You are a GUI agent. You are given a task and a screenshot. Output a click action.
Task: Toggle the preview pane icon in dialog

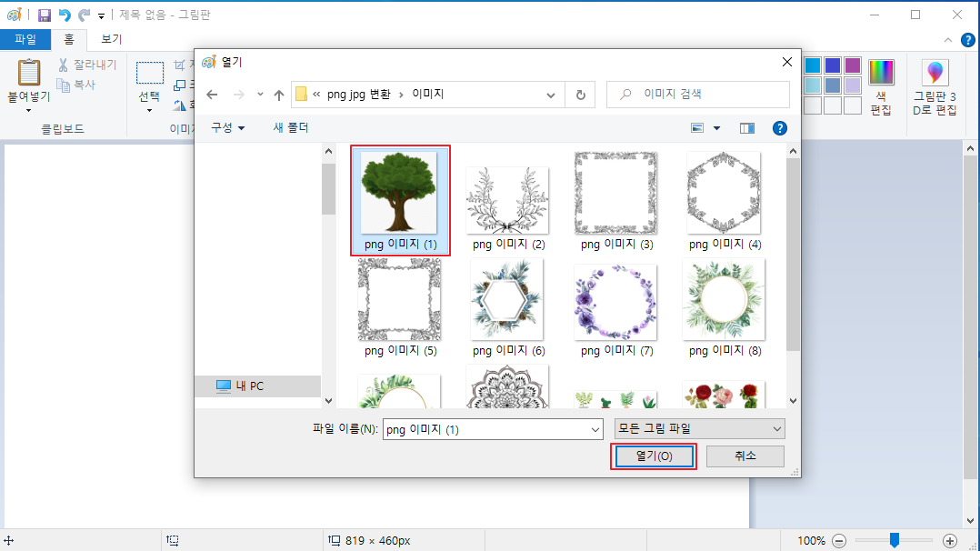point(746,127)
